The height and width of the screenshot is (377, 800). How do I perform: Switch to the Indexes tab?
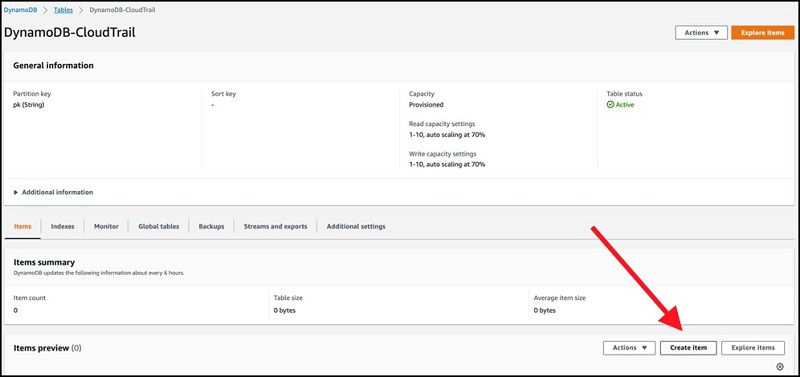[62, 226]
